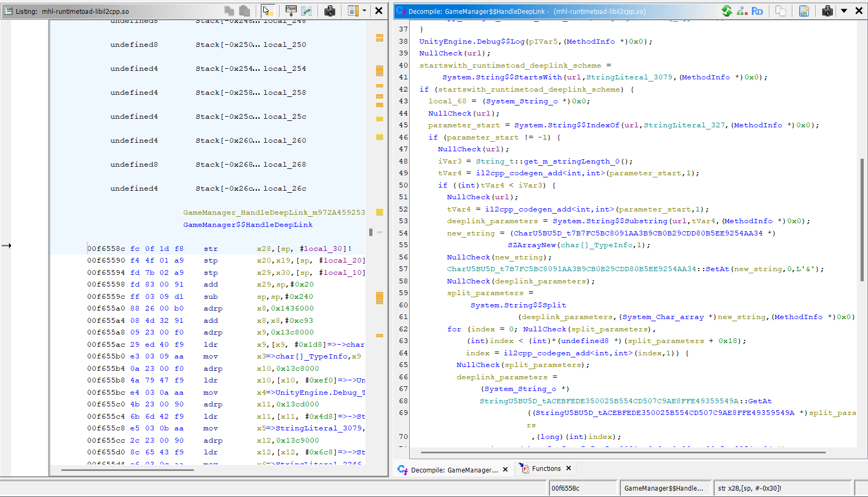Toggle mouse hover mode in Listing

point(267,11)
